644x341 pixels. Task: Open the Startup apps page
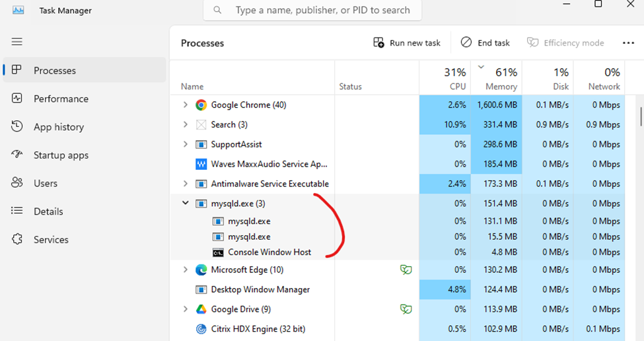[x=85, y=155]
